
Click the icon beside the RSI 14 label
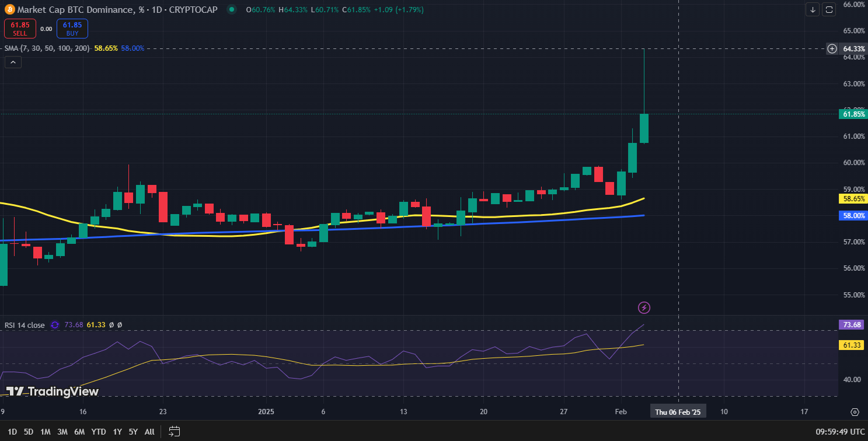coord(54,325)
